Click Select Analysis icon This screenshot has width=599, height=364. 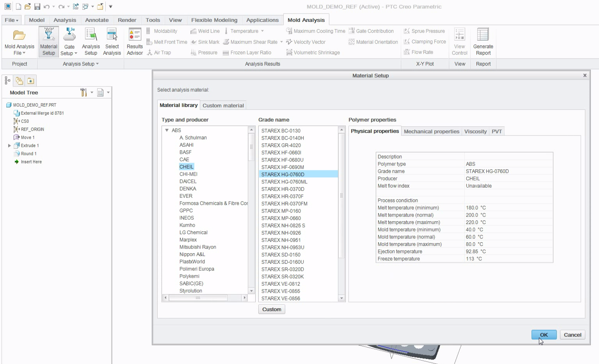112,34
